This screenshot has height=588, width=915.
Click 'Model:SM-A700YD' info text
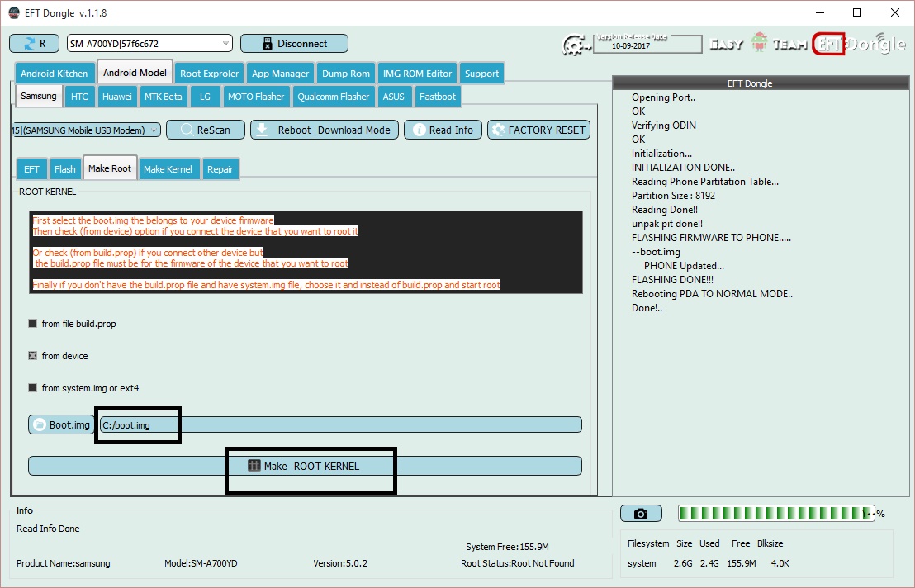tap(201, 563)
